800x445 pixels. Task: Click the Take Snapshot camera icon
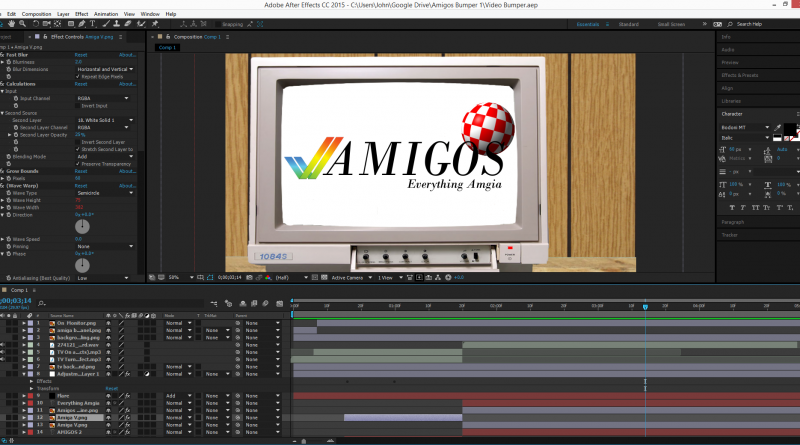pos(249,278)
